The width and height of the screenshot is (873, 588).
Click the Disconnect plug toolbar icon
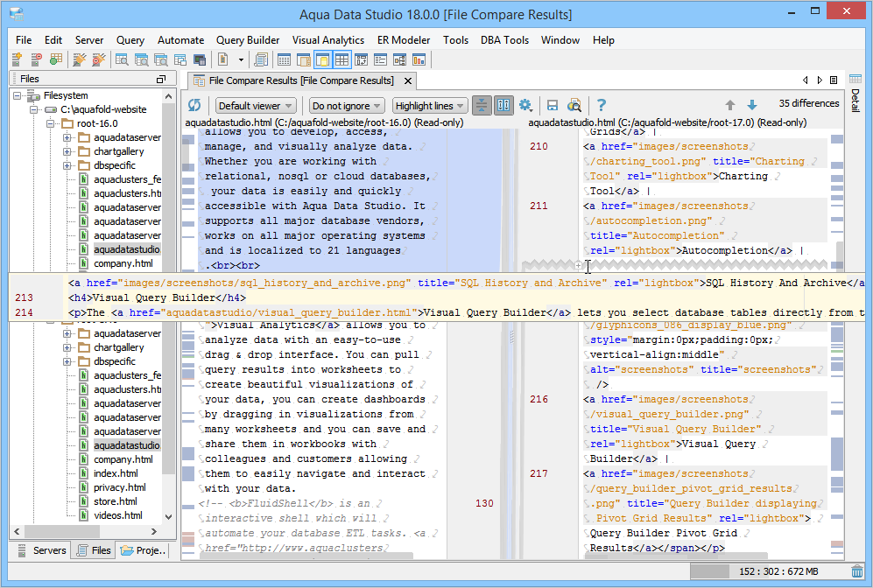(x=99, y=59)
